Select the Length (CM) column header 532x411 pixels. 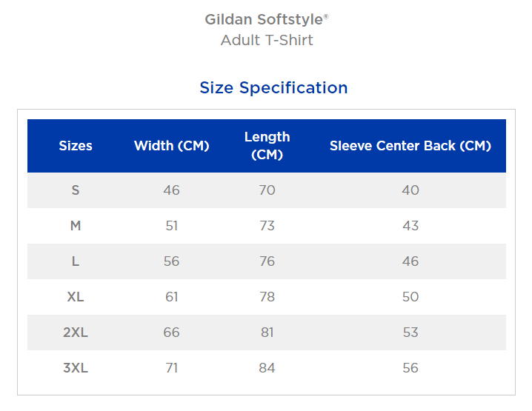click(x=267, y=145)
